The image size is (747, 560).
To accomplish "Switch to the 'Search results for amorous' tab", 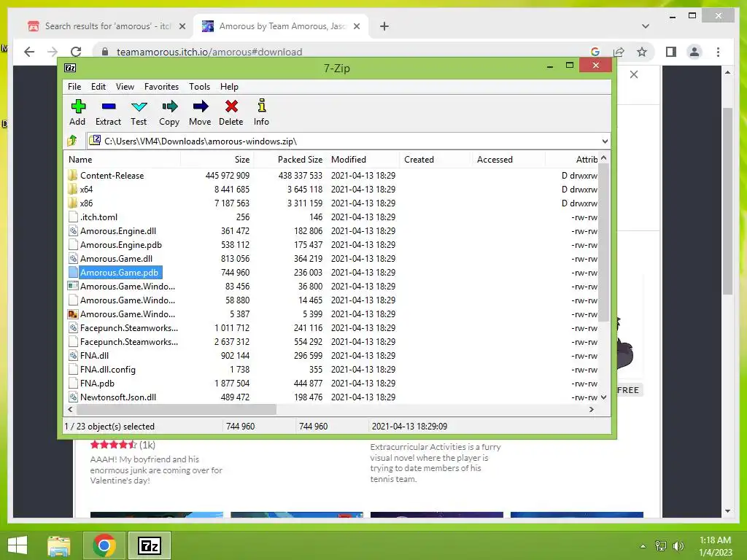I will point(107,26).
